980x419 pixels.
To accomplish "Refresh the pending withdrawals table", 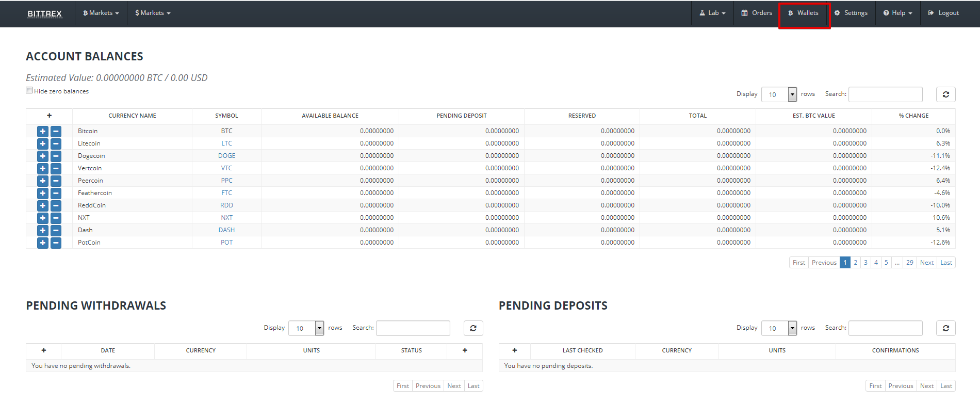I will 473,328.
